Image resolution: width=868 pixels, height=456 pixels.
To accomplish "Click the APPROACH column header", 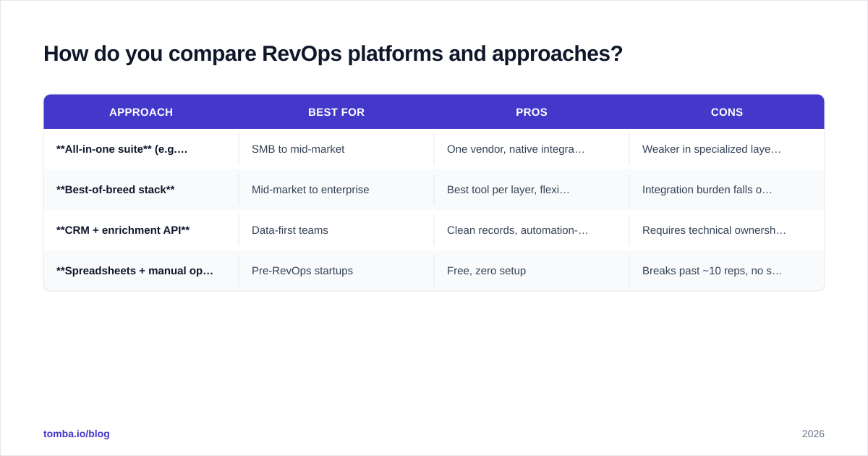I will coord(141,112).
